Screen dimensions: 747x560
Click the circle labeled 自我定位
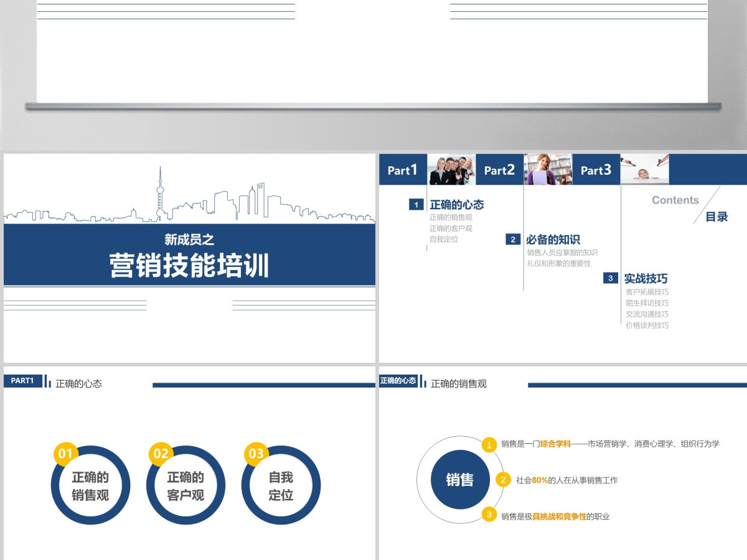[x=281, y=485]
